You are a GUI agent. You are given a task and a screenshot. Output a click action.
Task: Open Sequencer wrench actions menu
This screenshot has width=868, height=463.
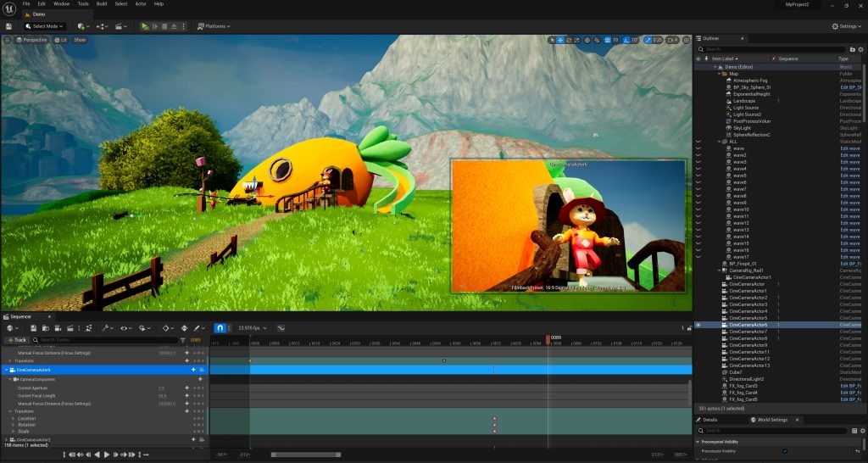(x=108, y=328)
